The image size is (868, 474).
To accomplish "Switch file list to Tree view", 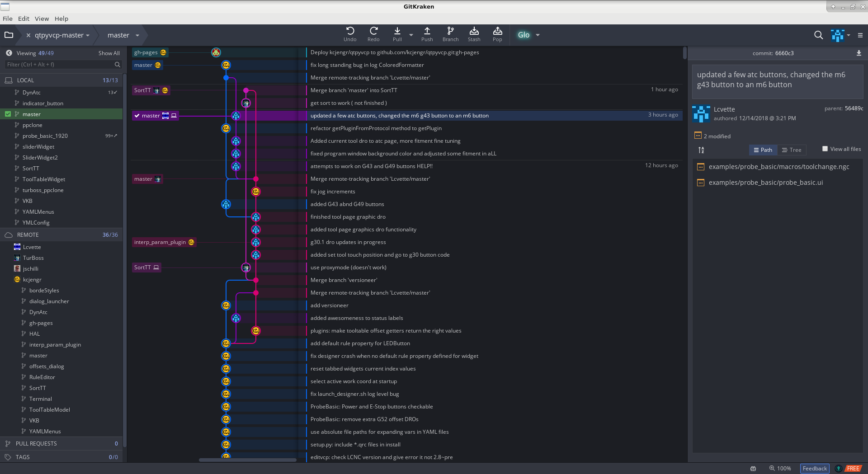I will point(792,150).
